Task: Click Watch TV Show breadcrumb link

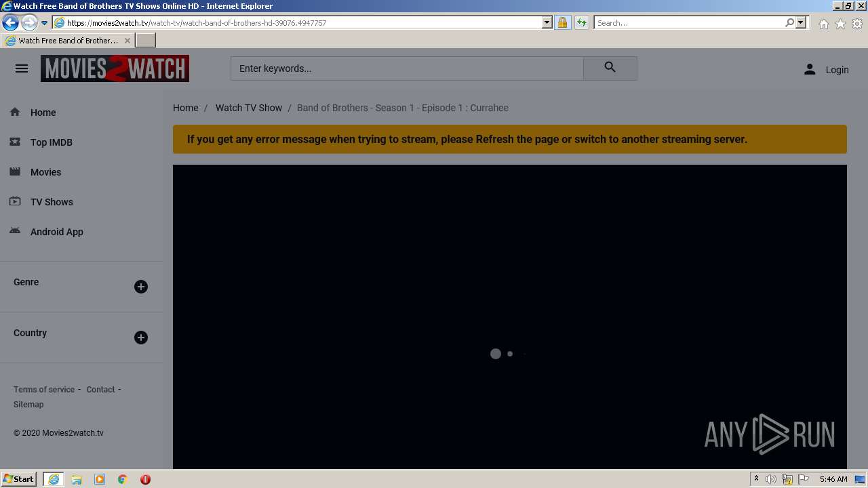Action: [x=249, y=108]
